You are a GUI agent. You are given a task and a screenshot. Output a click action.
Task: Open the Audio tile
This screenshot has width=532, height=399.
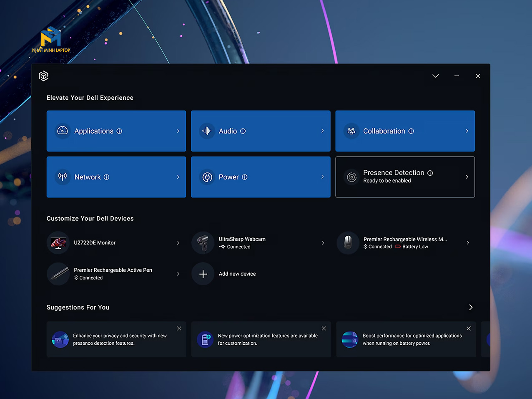[261, 131]
